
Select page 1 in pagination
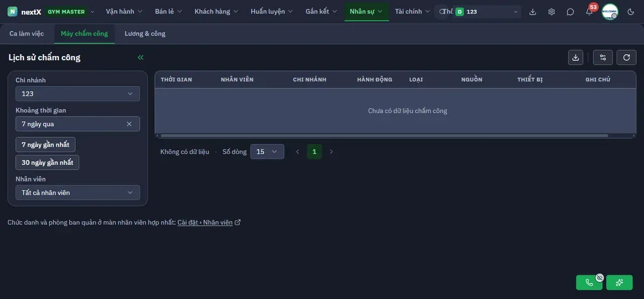coord(314,152)
